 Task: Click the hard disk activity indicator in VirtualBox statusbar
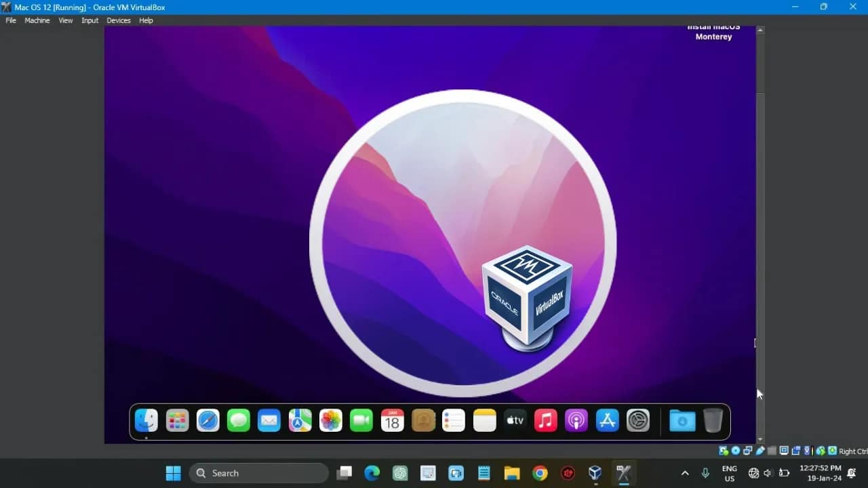pyautogui.click(x=723, y=450)
